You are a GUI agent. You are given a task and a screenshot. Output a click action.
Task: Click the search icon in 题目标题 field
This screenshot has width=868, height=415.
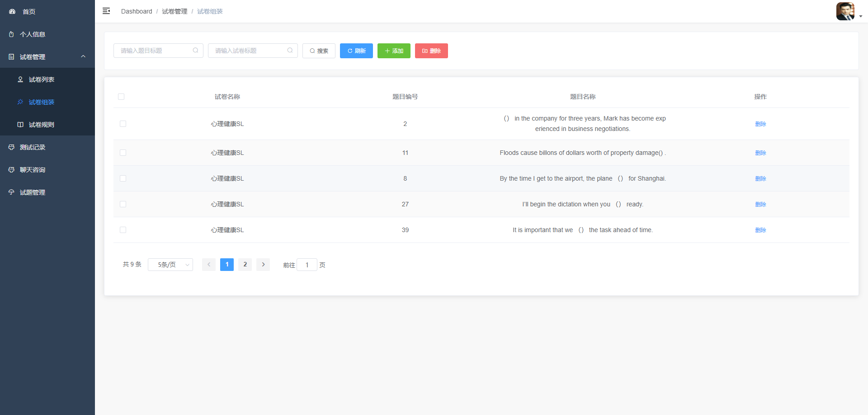point(195,51)
